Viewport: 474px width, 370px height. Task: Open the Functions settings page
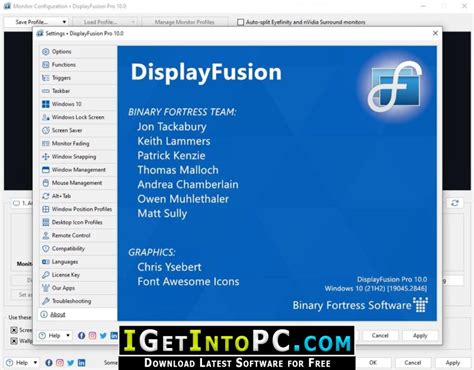(78, 65)
